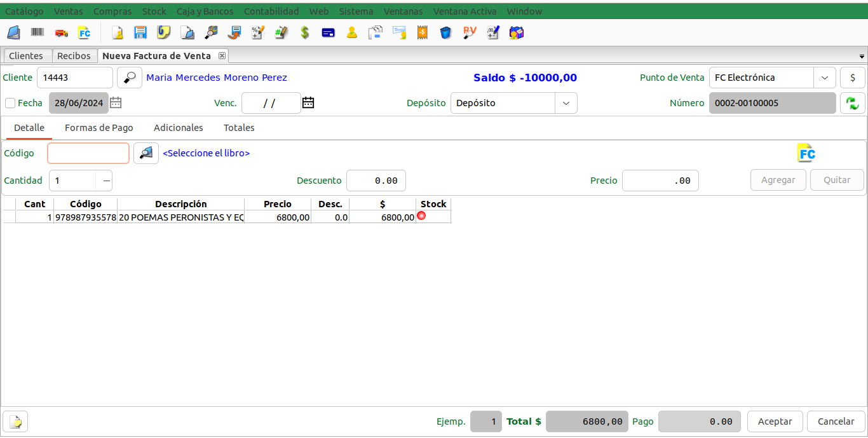Close the Nueva Factura de Venta tab

point(222,56)
